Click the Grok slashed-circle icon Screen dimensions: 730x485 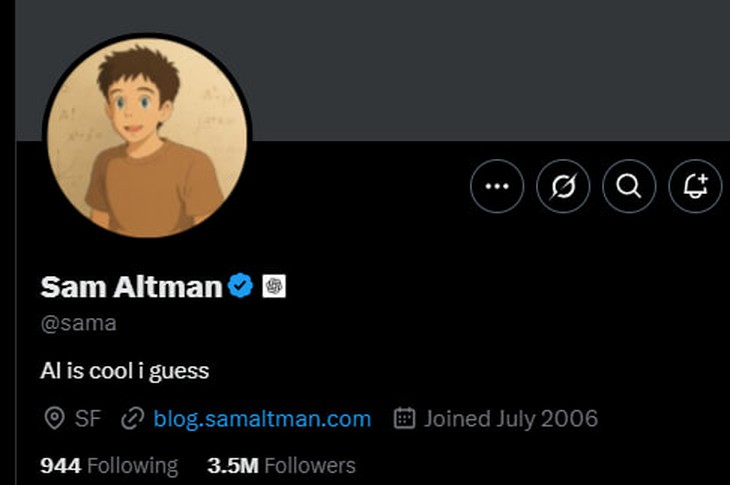563,186
